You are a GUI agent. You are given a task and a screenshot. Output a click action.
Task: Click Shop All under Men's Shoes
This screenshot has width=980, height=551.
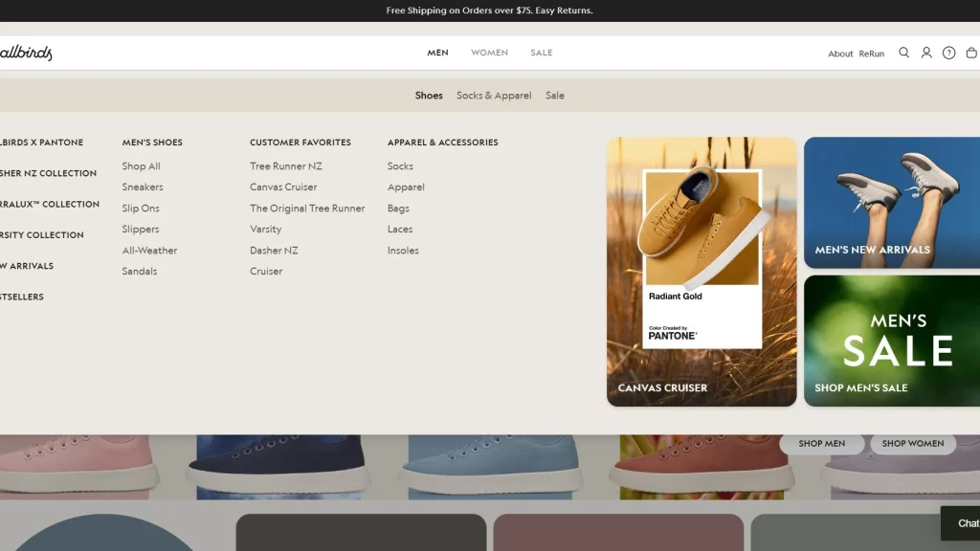[x=141, y=166]
